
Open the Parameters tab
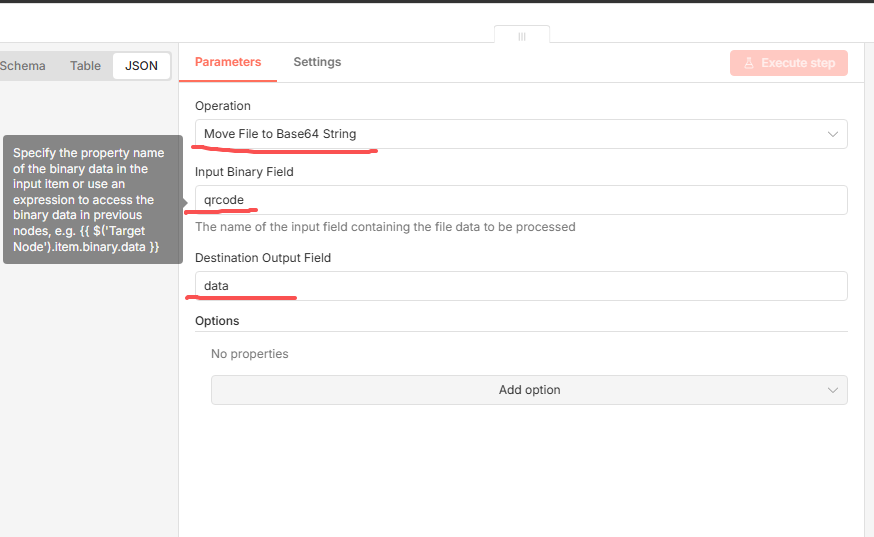point(228,62)
